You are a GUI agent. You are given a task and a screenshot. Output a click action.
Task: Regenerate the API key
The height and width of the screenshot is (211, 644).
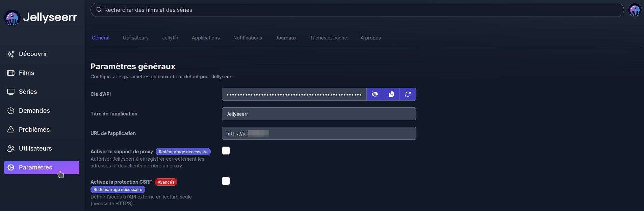(408, 94)
